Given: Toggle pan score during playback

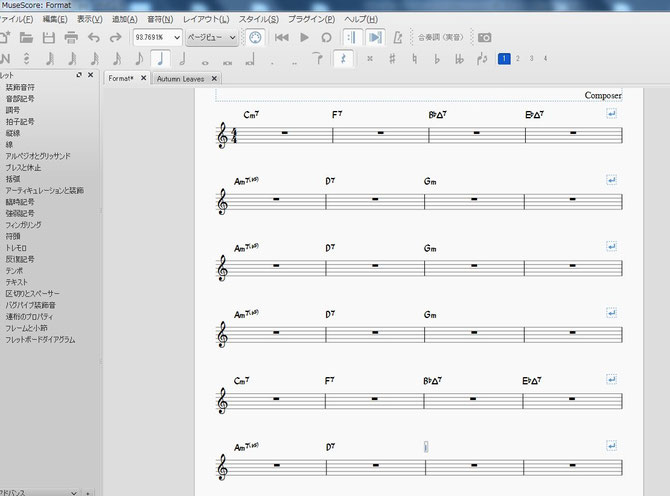Looking at the screenshot, I should 375,38.
